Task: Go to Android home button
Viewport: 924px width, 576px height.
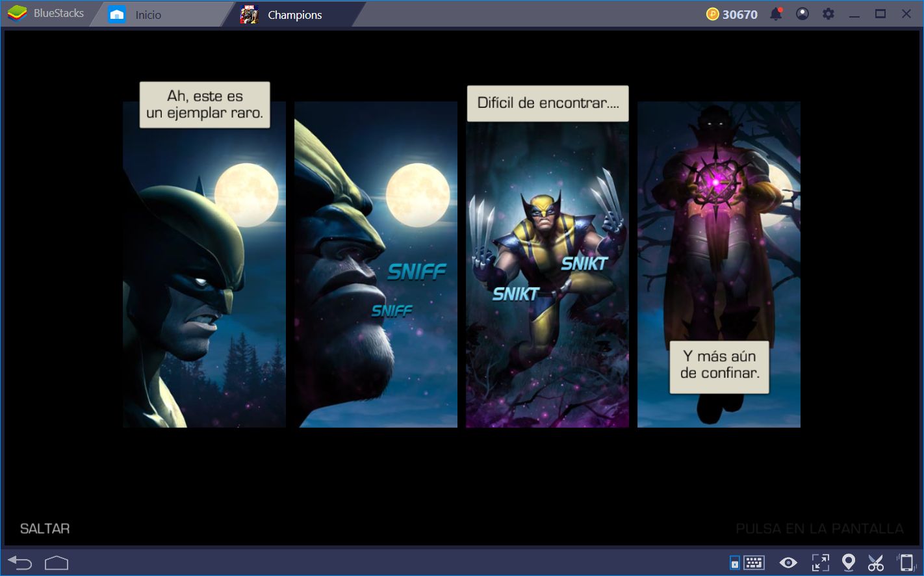Action: click(57, 562)
